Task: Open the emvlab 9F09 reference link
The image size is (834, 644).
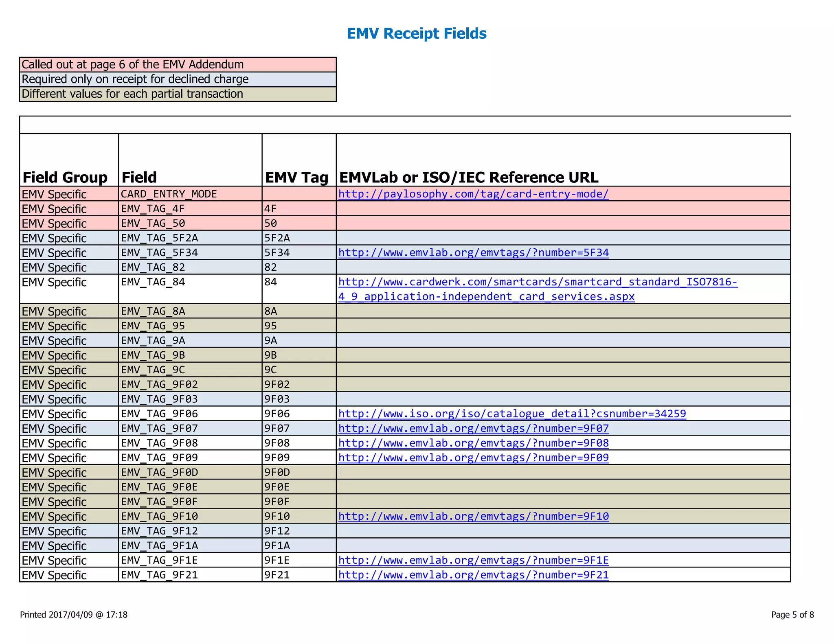Action: [x=473, y=458]
